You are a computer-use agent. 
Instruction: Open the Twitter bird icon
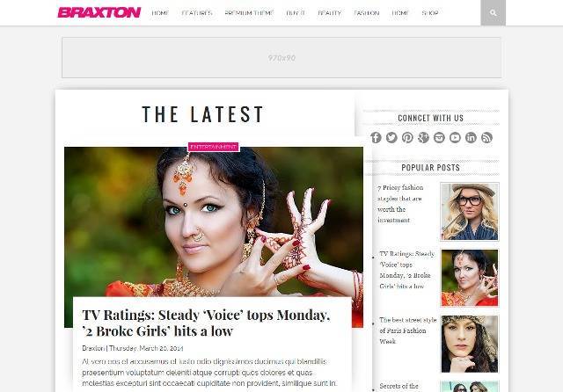coord(391,138)
